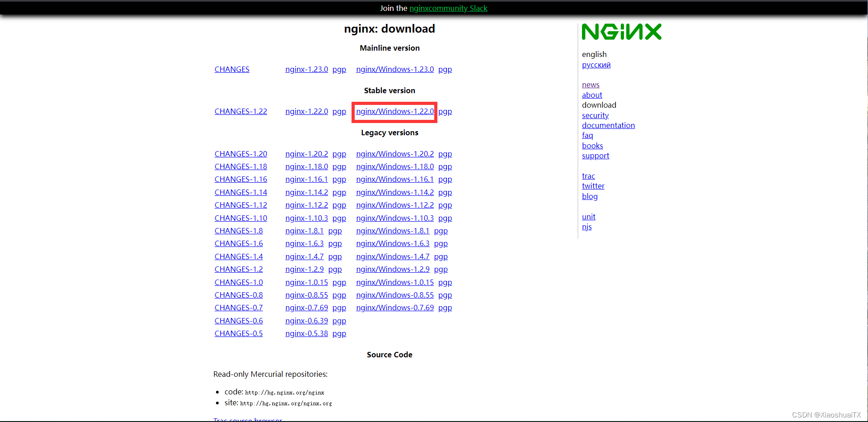Download nginx-1.4.7 source
The image size is (868, 422).
[305, 256]
